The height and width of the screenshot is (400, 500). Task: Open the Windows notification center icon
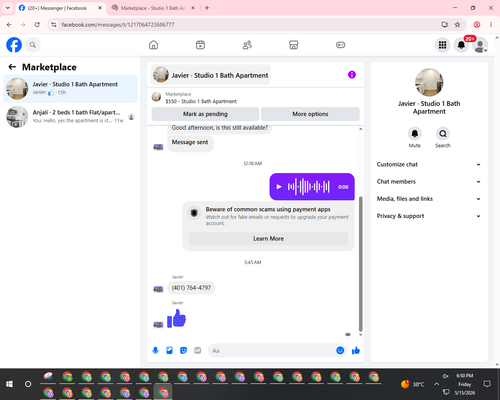[487, 384]
